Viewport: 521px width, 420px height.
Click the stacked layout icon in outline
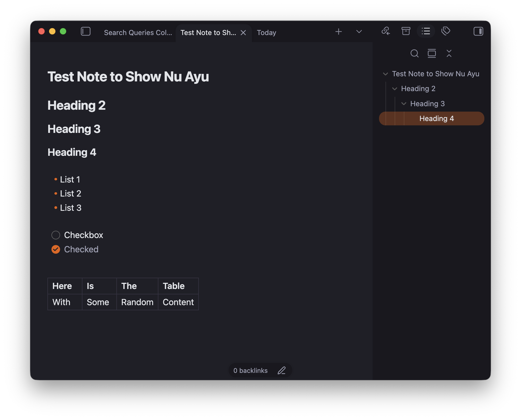(432, 54)
